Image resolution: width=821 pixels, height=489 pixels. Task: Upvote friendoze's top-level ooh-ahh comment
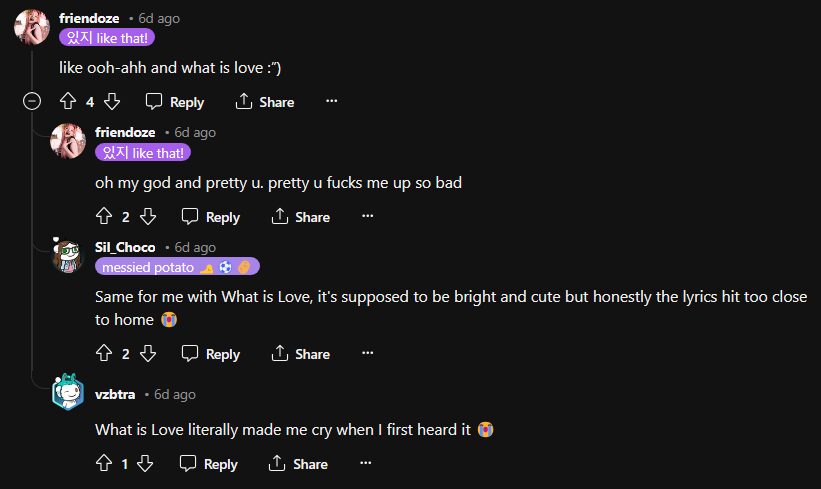tap(68, 101)
